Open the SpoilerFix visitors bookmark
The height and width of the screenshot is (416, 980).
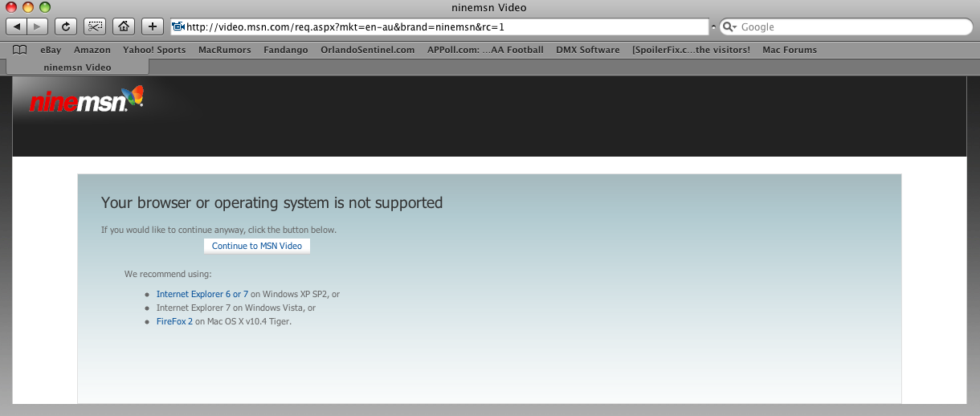[x=691, y=50]
